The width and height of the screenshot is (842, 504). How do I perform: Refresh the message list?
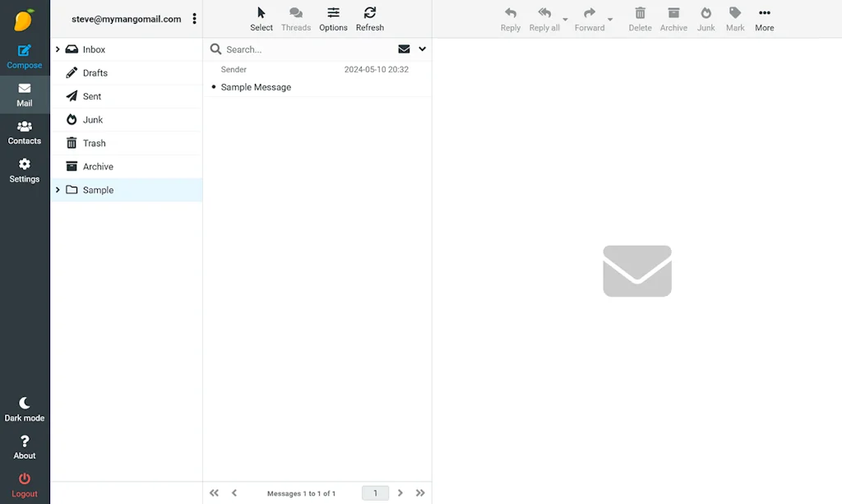point(369,18)
